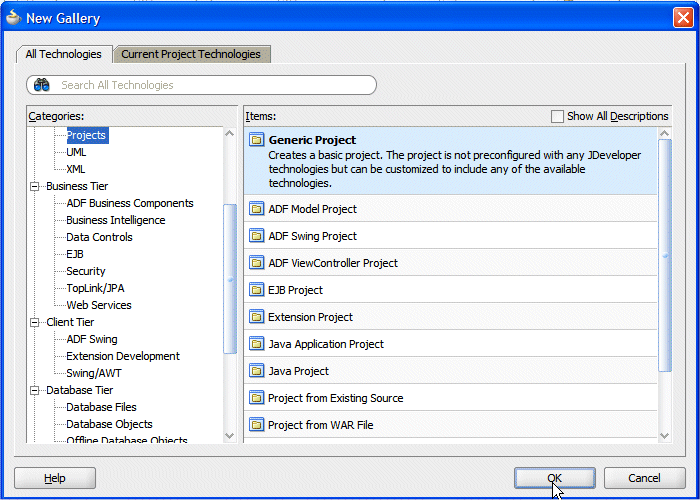Viewport: 700px width, 500px height.
Task: Select the Extension Project item text
Action: point(310,317)
